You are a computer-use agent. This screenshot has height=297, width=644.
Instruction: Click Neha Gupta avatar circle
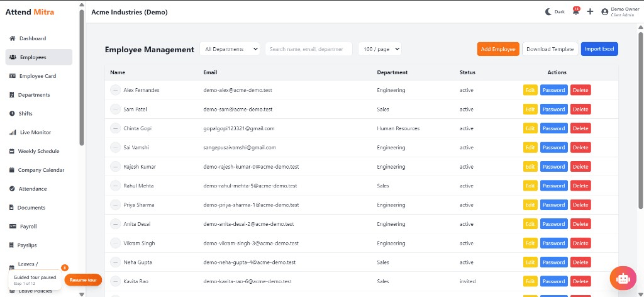click(x=116, y=262)
